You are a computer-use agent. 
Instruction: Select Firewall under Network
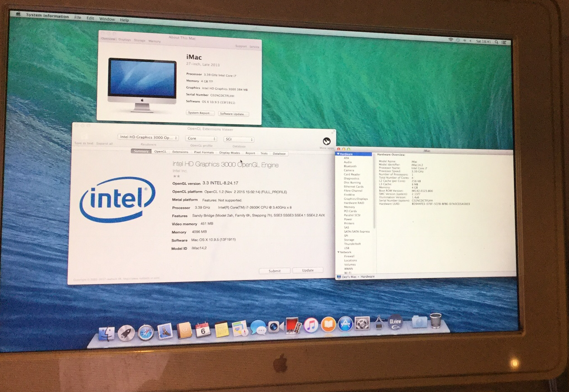click(x=349, y=256)
